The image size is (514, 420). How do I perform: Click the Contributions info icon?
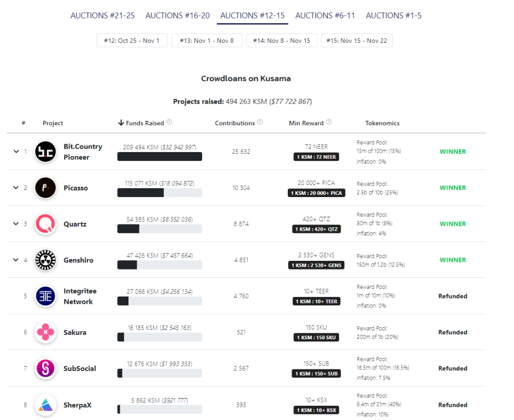click(x=260, y=122)
